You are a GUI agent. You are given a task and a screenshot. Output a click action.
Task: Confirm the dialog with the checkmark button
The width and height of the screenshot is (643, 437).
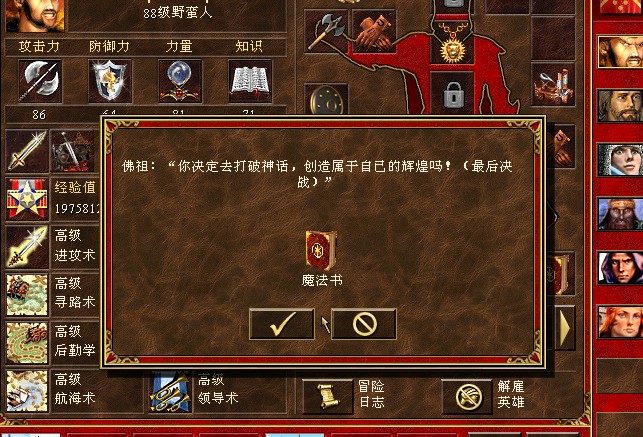[282, 324]
